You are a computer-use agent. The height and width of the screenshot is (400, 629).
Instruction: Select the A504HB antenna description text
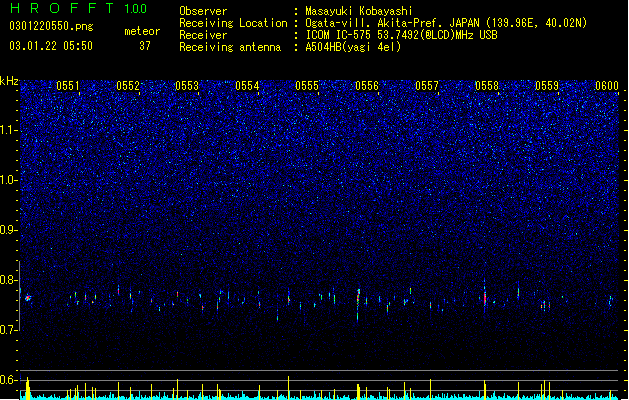pyautogui.click(x=353, y=47)
